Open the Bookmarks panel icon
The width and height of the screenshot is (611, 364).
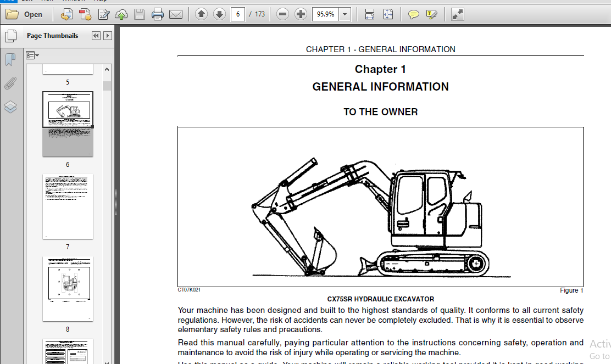tap(10, 59)
